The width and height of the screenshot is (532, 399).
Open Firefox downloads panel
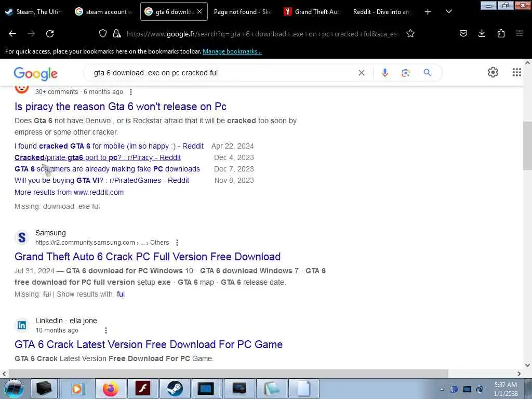click(482, 33)
